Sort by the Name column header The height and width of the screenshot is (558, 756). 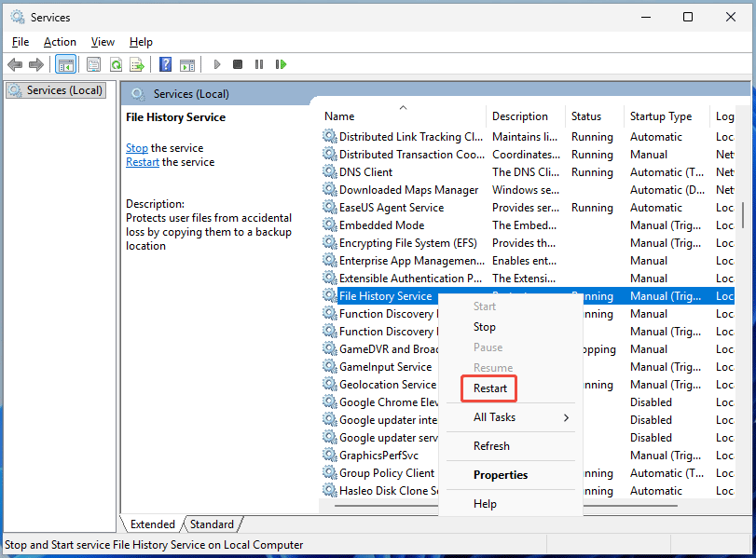coord(403,116)
